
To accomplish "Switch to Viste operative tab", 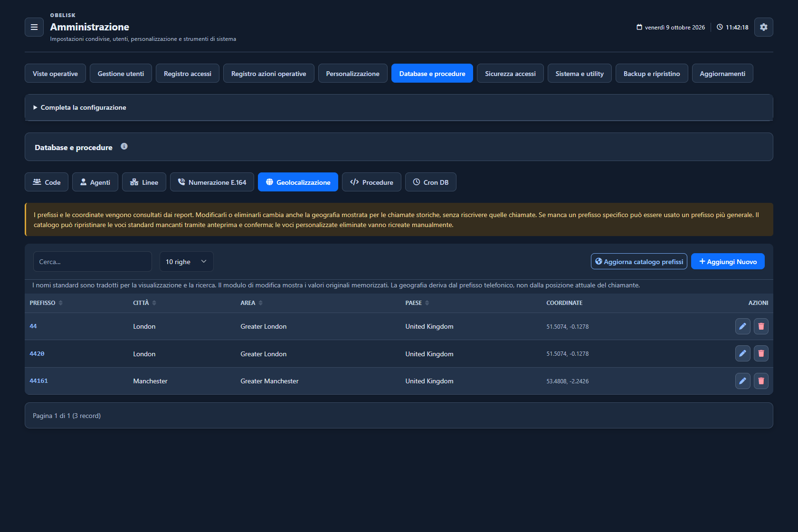I will [x=55, y=73].
